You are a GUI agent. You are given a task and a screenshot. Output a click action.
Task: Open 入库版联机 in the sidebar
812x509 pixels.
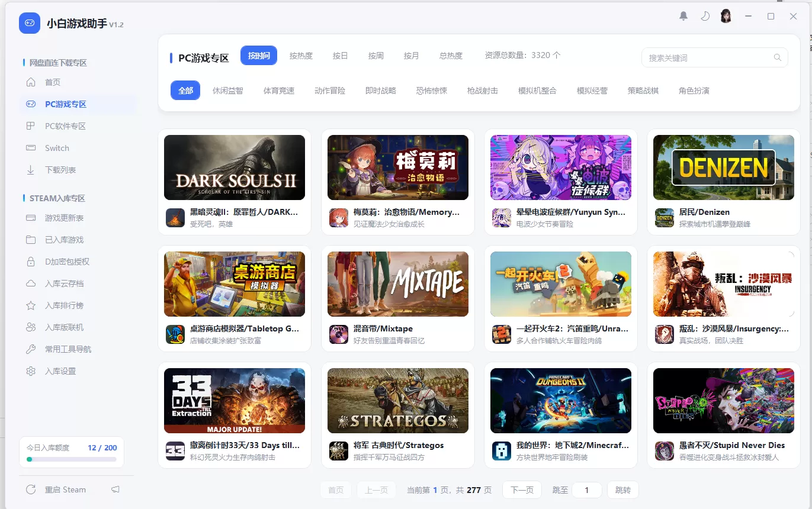64,327
